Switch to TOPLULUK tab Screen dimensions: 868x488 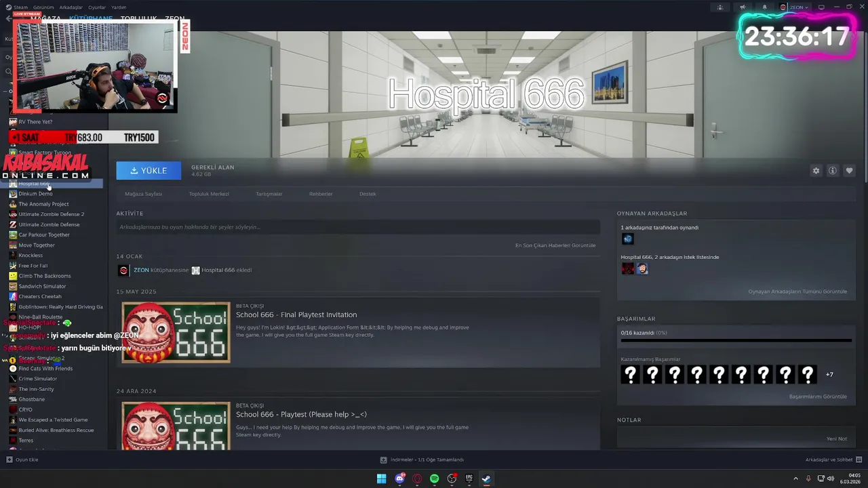[x=138, y=19]
